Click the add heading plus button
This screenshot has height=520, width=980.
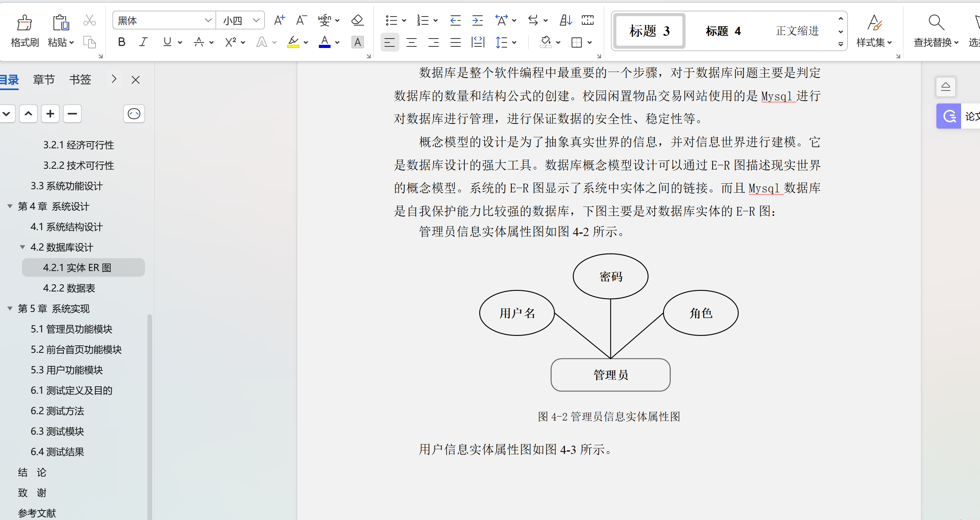pos(50,114)
